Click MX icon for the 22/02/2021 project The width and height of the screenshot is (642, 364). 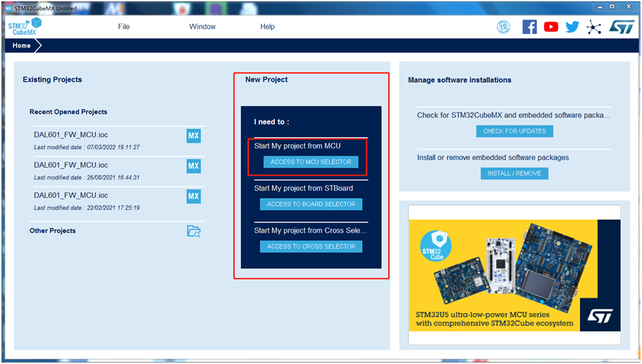tap(194, 196)
